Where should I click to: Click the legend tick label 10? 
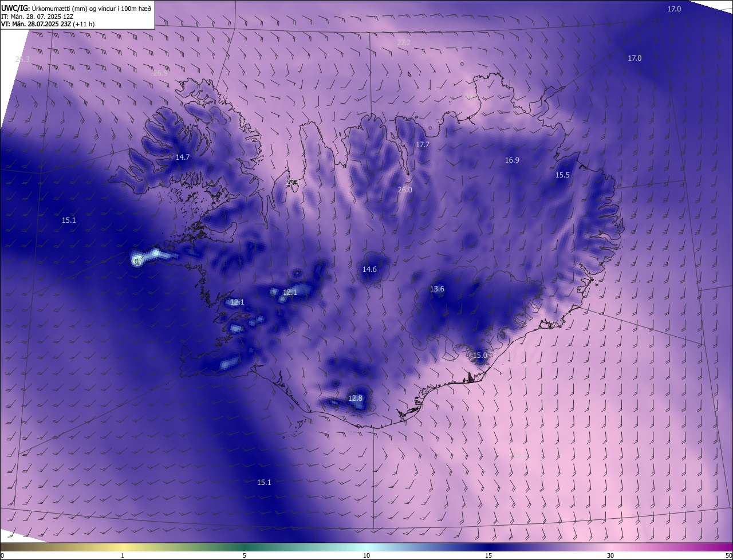tap(366, 556)
